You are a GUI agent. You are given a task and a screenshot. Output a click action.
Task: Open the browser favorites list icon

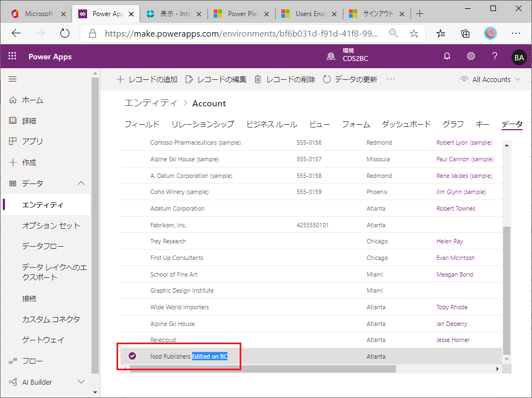coord(440,33)
